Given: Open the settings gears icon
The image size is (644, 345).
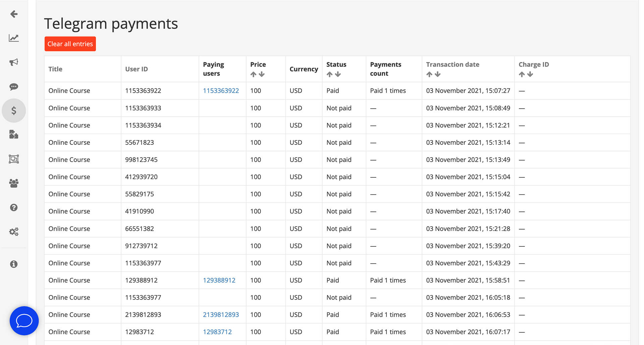Looking at the screenshot, I should pyautogui.click(x=14, y=231).
